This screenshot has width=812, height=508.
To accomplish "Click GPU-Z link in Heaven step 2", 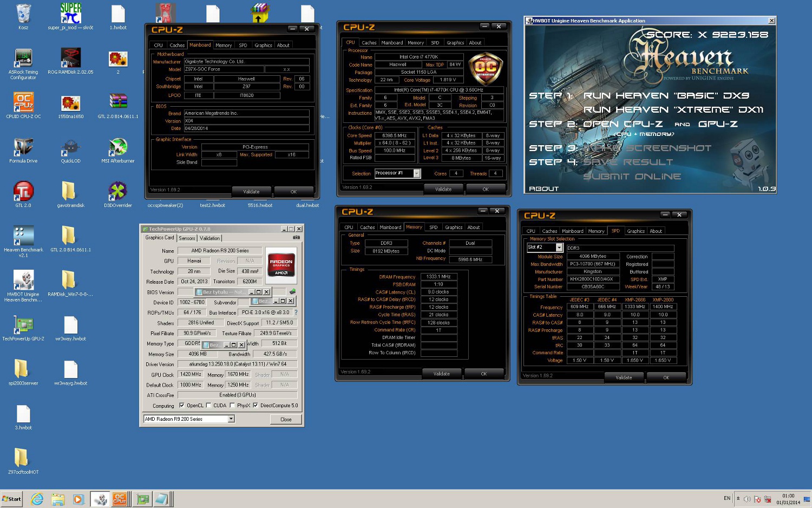I will pos(718,124).
